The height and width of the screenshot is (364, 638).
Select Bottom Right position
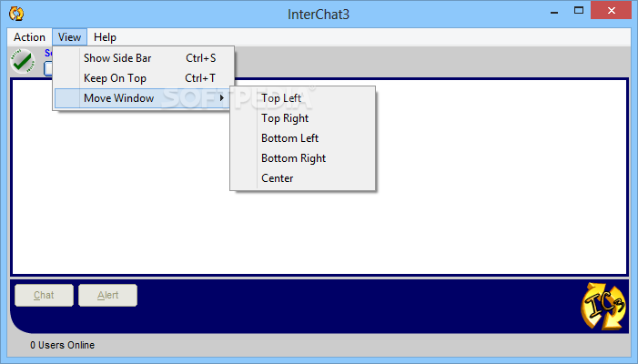[302, 158]
